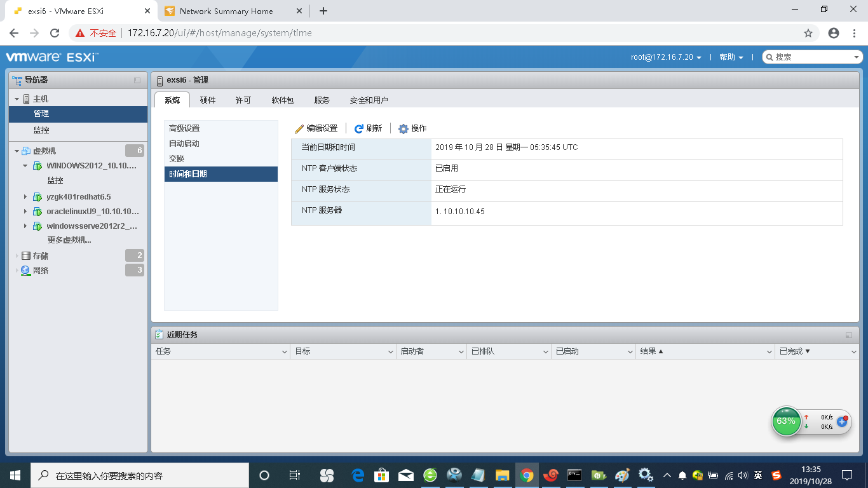This screenshot has height=488, width=868.
Task: Refresh the page with the 刷新 icon
Action: coord(359,128)
